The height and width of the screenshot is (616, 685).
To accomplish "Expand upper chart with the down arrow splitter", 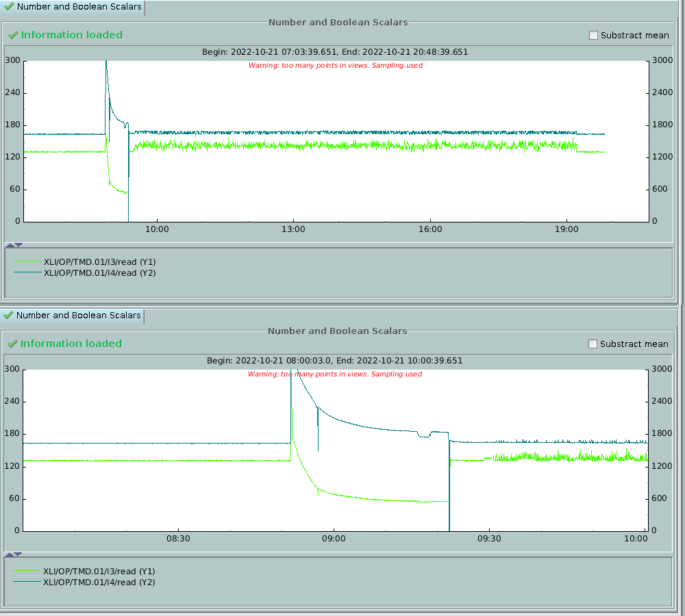I will [x=18, y=245].
